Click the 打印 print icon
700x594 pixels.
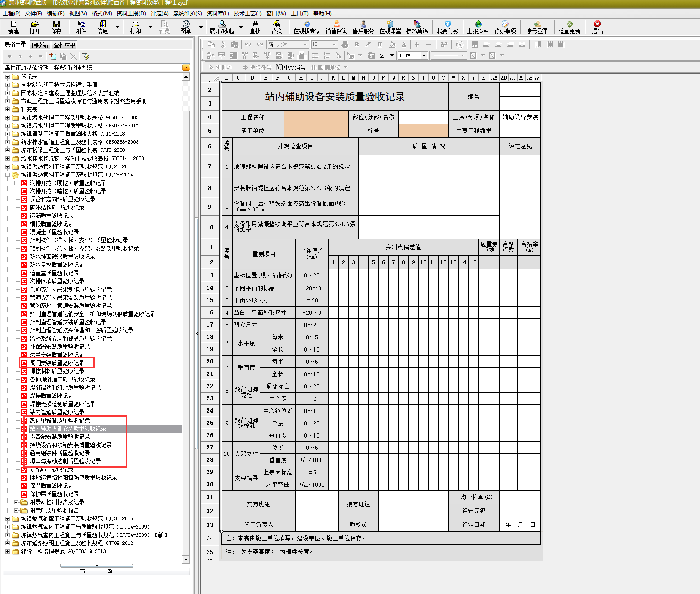click(135, 27)
